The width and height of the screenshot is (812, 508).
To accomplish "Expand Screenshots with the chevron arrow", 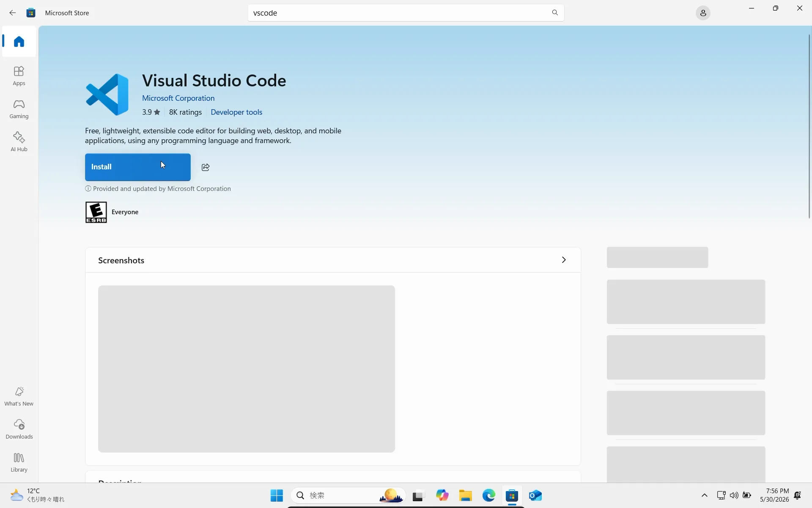I will click(564, 260).
